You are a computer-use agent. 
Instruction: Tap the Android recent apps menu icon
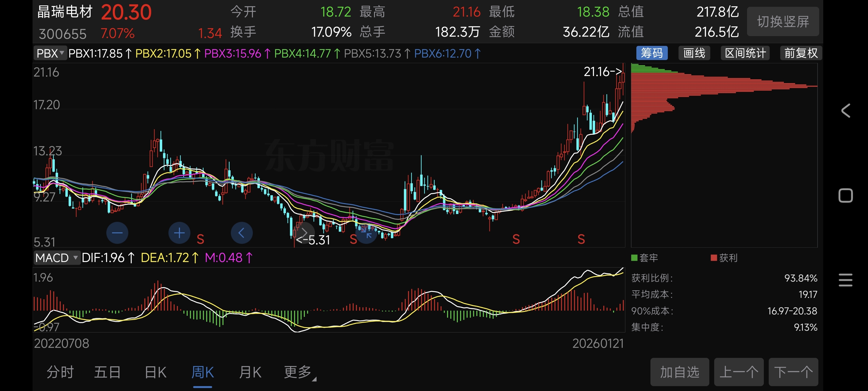coord(845,280)
